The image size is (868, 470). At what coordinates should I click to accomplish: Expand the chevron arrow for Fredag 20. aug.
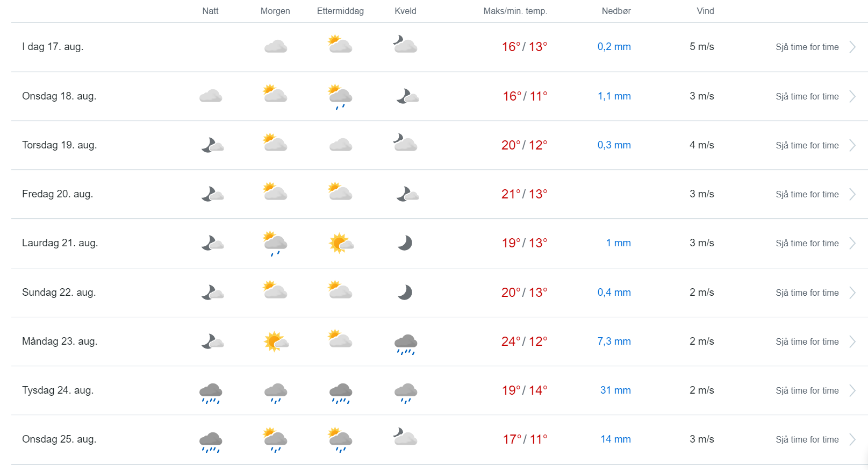pos(852,194)
